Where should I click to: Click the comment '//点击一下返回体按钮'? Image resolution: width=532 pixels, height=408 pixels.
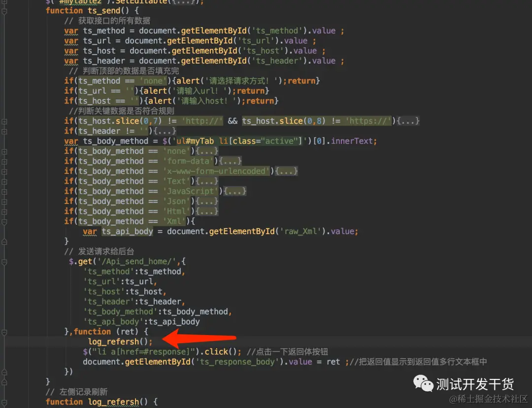pos(287,352)
